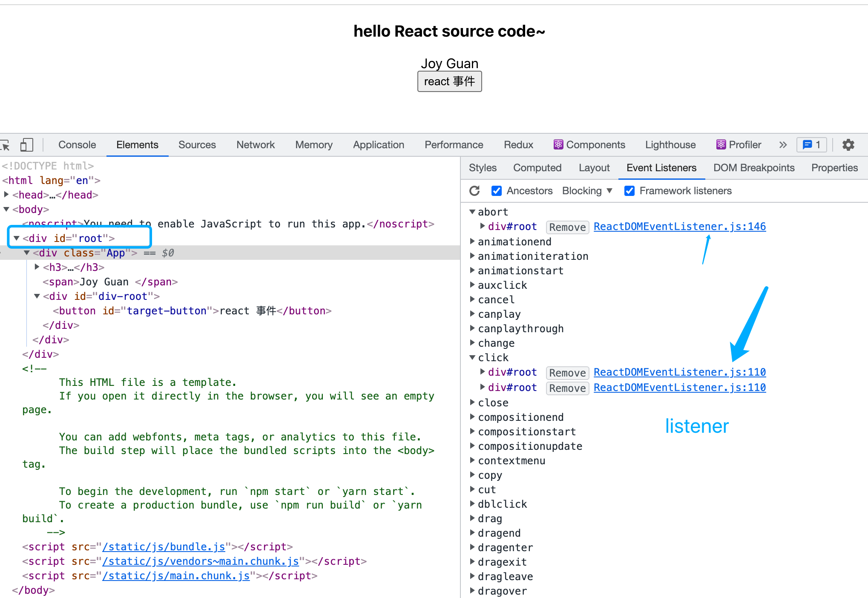Open the issues counter badge

pos(811,145)
